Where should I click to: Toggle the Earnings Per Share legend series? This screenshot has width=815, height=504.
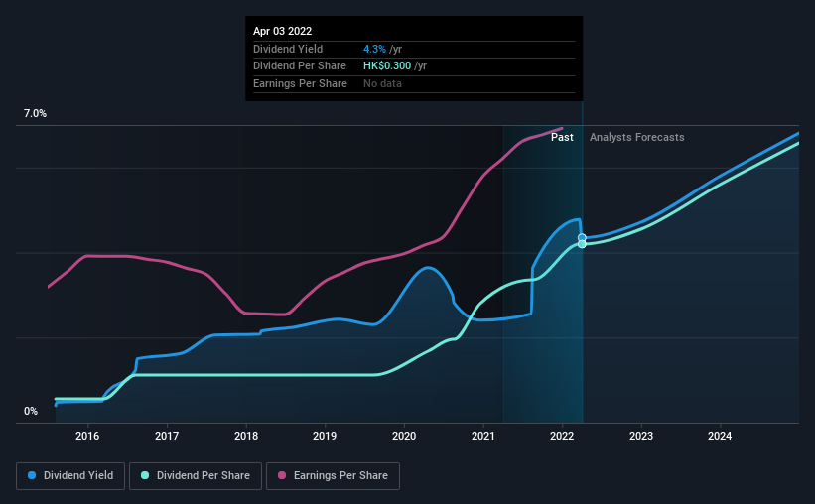(333, 476)
